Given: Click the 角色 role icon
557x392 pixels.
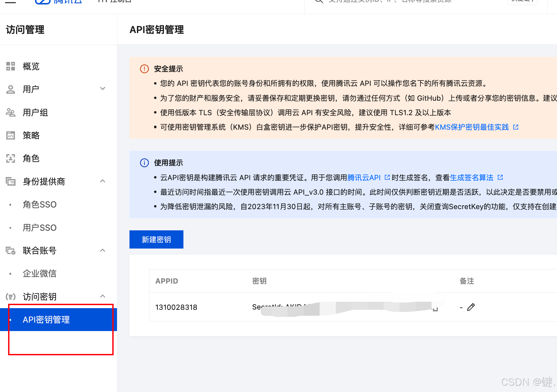Looking at the screenshot, I should (x=10, y=158).
